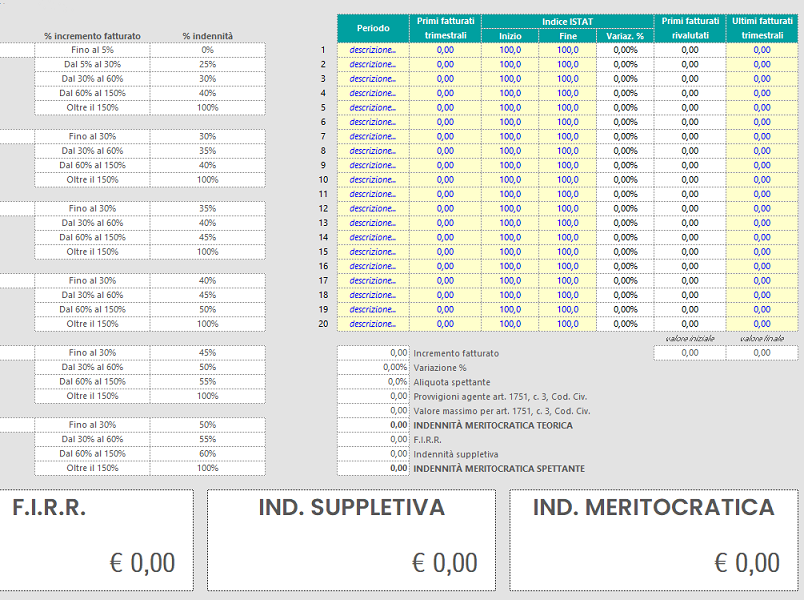The image size is (804, 600).
Task: Select the Incremento fatturato value cell
Action: coord(373,353)
